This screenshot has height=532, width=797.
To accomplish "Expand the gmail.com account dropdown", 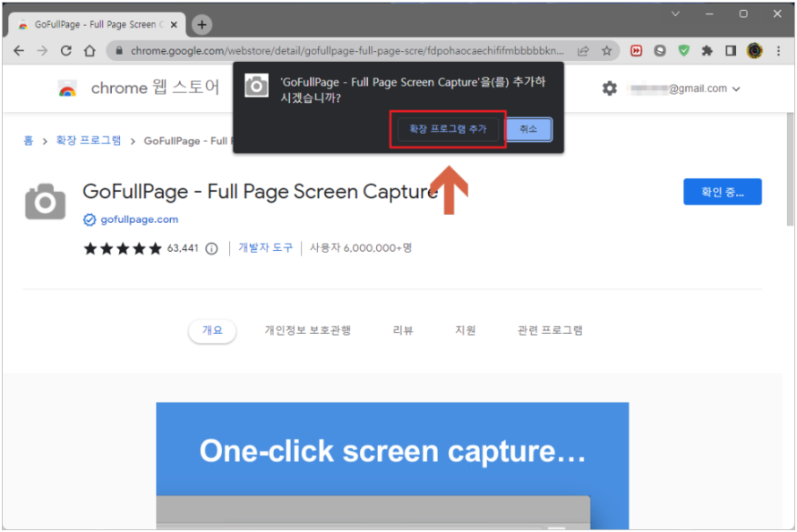I will (735, 89).
